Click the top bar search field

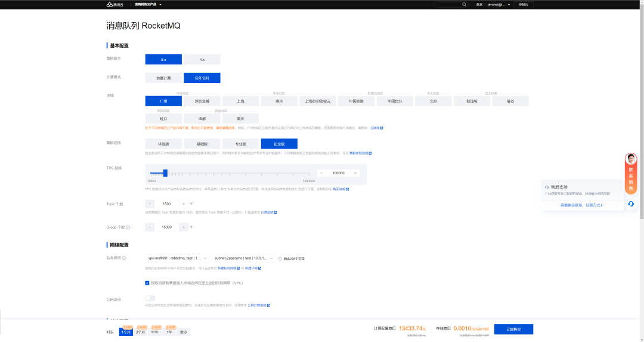click(x=451, y=5)
